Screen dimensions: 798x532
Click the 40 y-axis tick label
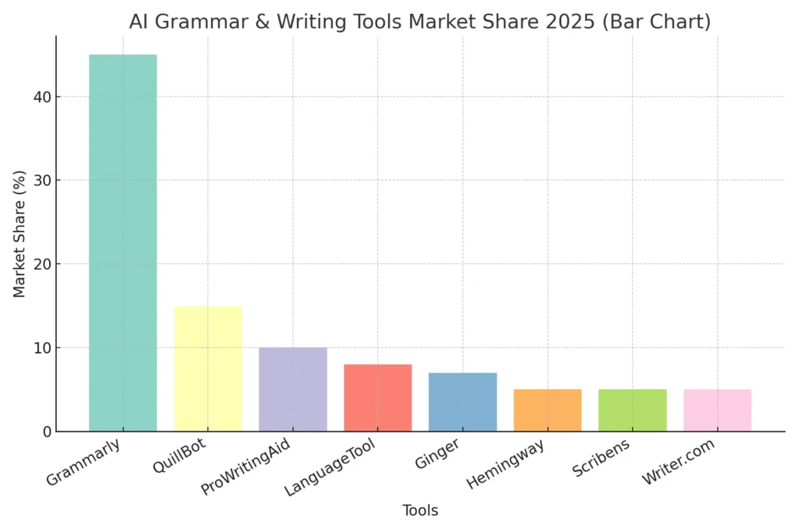point(43,97)
